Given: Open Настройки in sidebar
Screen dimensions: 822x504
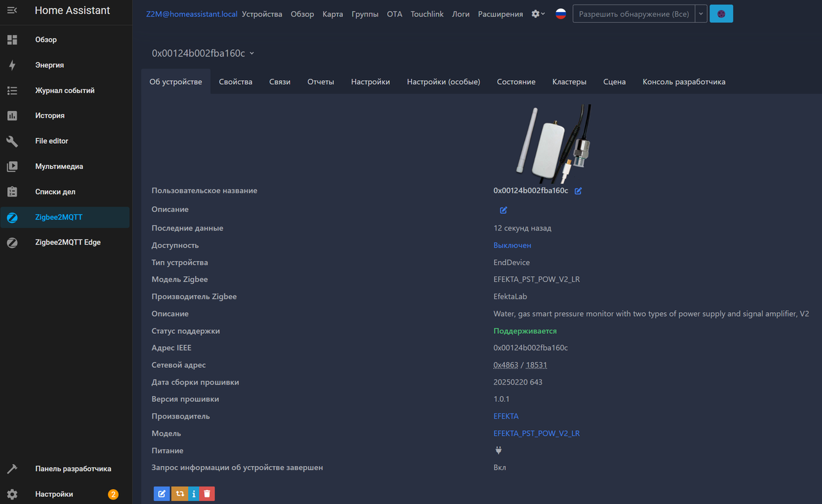Looking at the screenshot, I should tap(66, 494).
